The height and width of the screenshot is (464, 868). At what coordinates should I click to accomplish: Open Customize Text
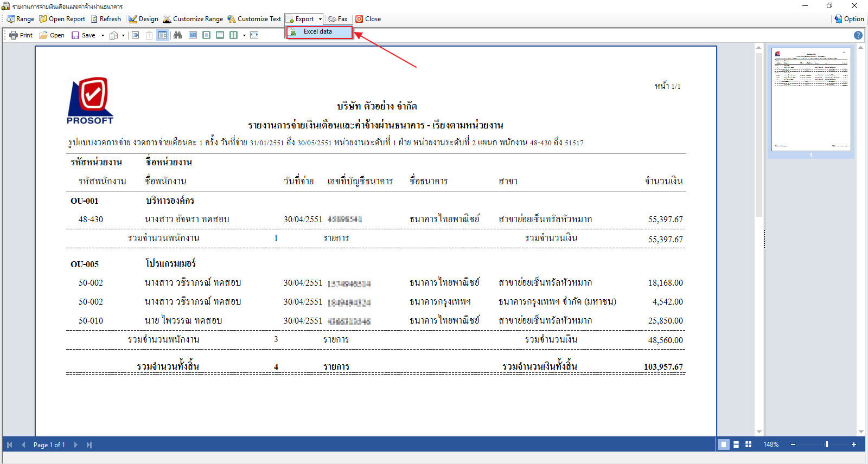[254, 19]
